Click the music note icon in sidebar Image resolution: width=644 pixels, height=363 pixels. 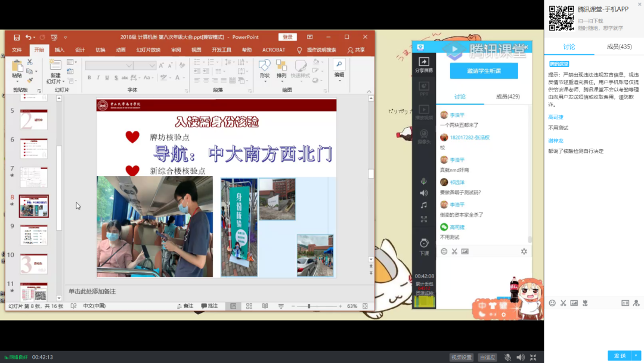click(424, 205)
